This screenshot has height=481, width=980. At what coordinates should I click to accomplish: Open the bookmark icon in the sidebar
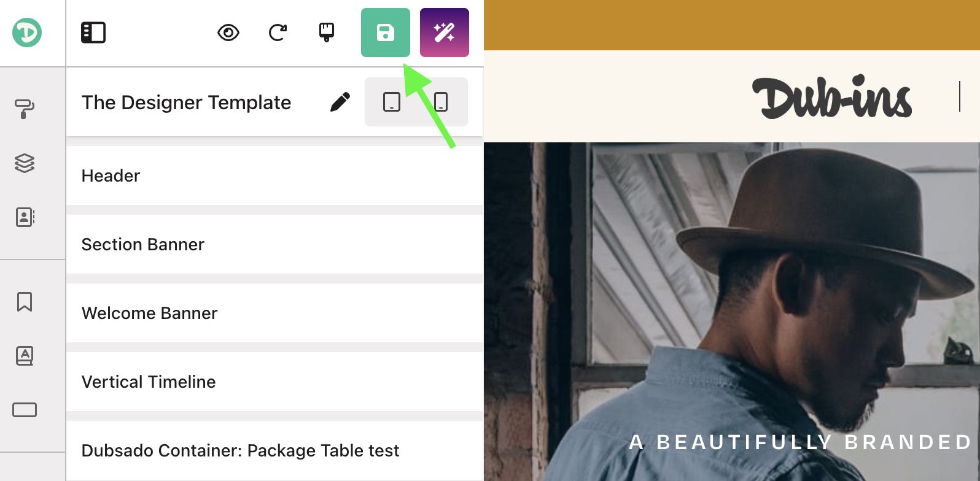pyautogui.click(x=25, y=302)
